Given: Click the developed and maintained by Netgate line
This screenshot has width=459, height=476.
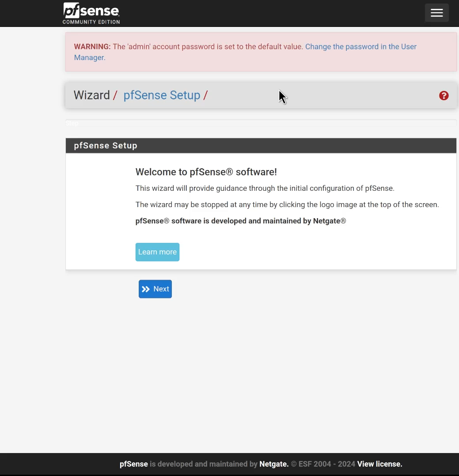Looking at the screenshot, I should click(241, 221).
